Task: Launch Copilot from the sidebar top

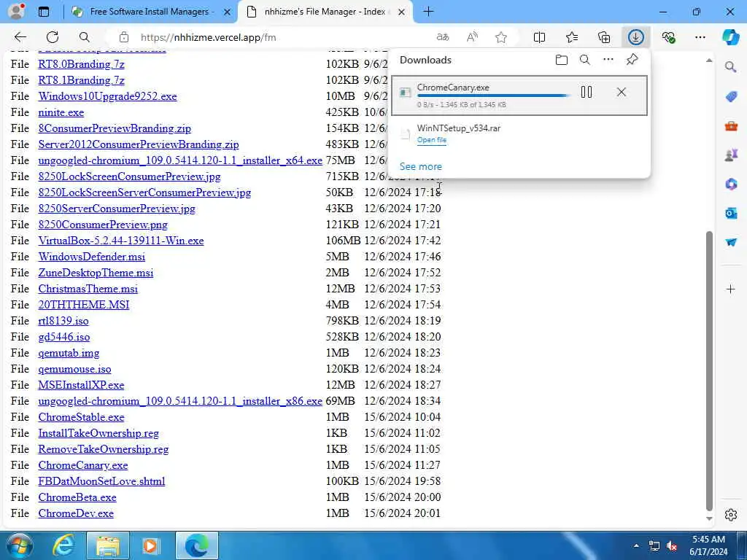Action: [731, 37]
